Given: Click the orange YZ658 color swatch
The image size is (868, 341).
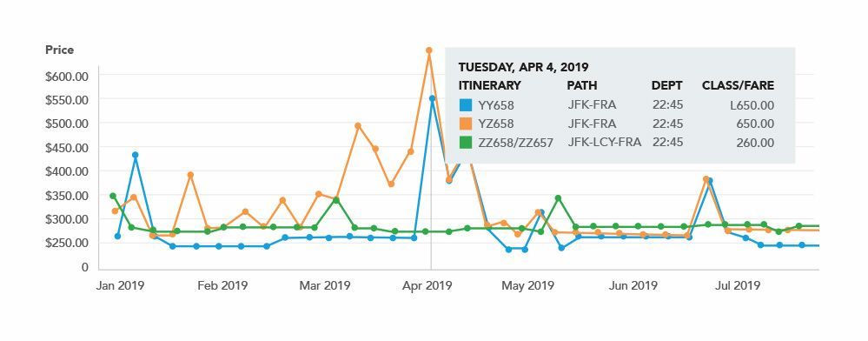Looking at the screenshot, I should (x=466, y=124).
